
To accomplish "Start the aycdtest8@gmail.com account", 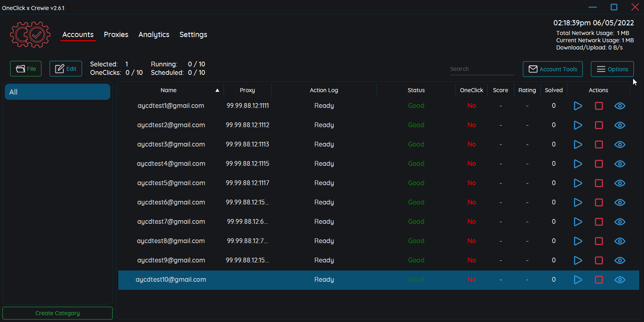I will 578,241.
